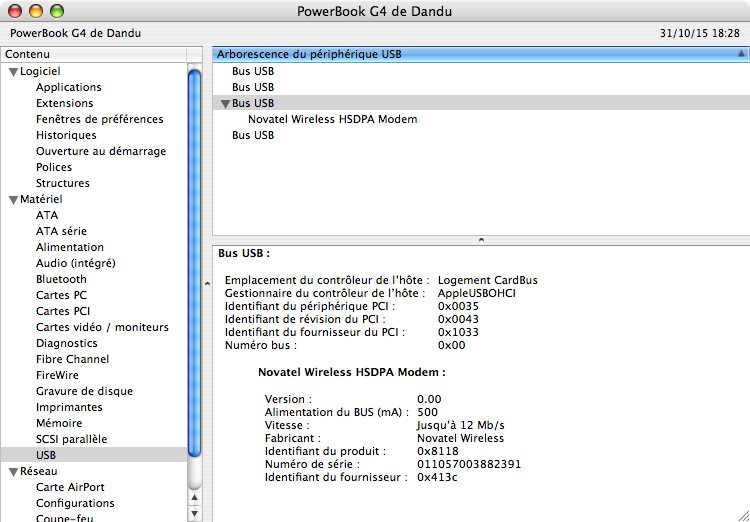The width and height of the screenshot is (750, 522).
Task: Click the sidebar scrollbar thumb
Action: click(x=194, y=263)
